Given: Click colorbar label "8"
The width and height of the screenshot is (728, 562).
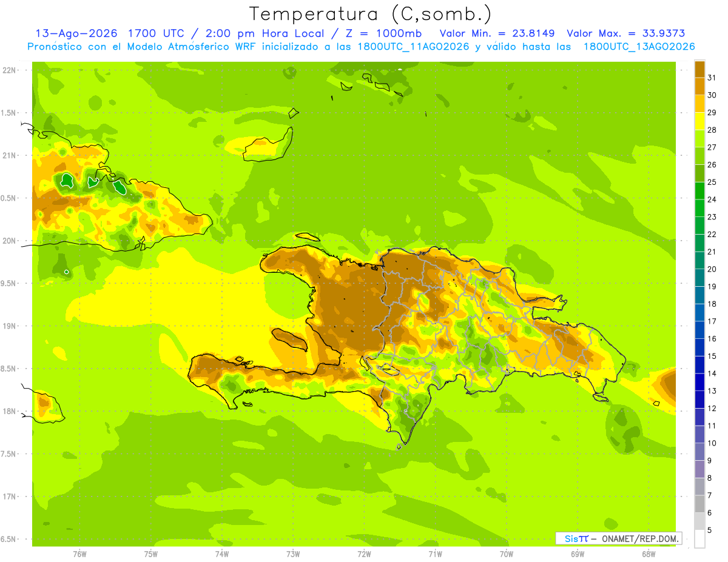Looking at the screenshot, I should pos(709,478).
